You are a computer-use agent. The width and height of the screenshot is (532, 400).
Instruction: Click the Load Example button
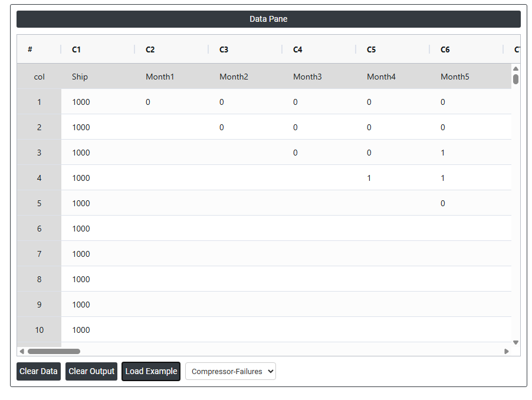point(151,371)
